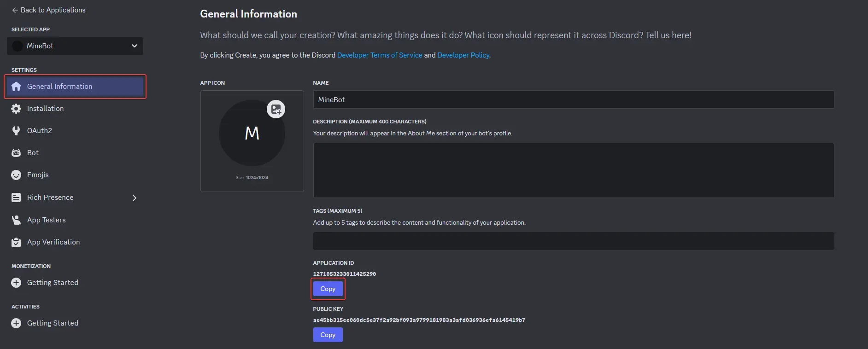Open the MineBot selected app dropdown

pyautogui.click(x=75, y=46)
